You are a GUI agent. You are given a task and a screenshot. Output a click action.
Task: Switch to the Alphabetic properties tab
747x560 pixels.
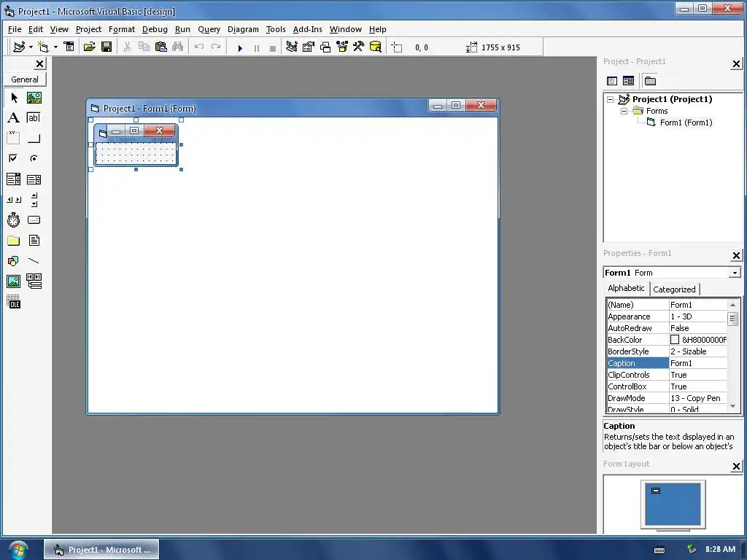pyautogui.click(x=626, y=288)
